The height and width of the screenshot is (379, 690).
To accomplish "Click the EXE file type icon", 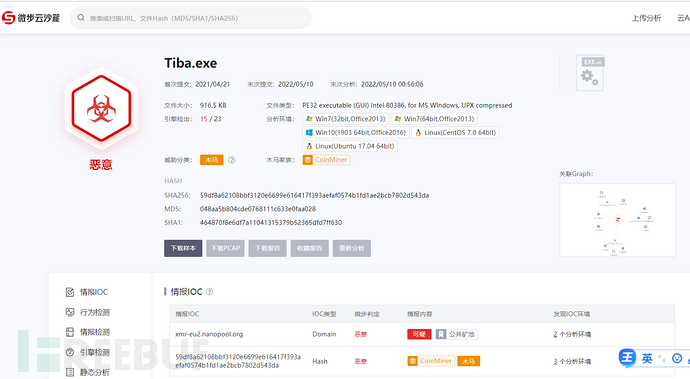I will coord(591,73).
